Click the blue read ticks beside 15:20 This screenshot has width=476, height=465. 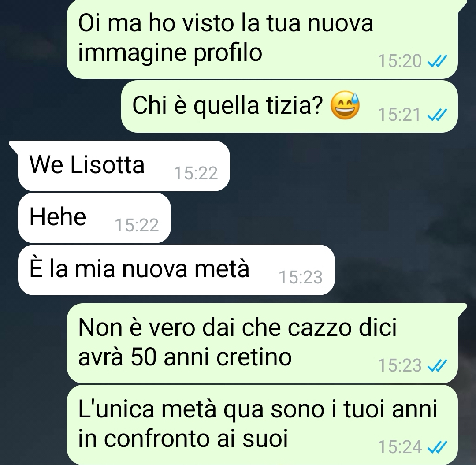437,61
